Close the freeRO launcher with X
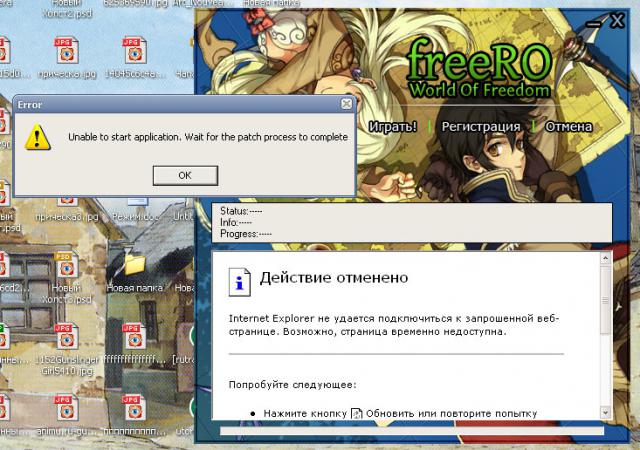Screen dimensions: 640x450 click(x=617, y=20)
